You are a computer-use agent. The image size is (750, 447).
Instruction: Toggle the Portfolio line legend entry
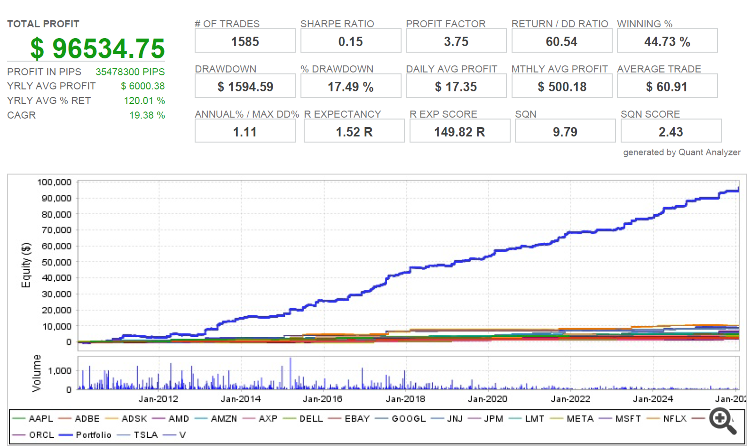pyautogui.click(x=85, y=435)
